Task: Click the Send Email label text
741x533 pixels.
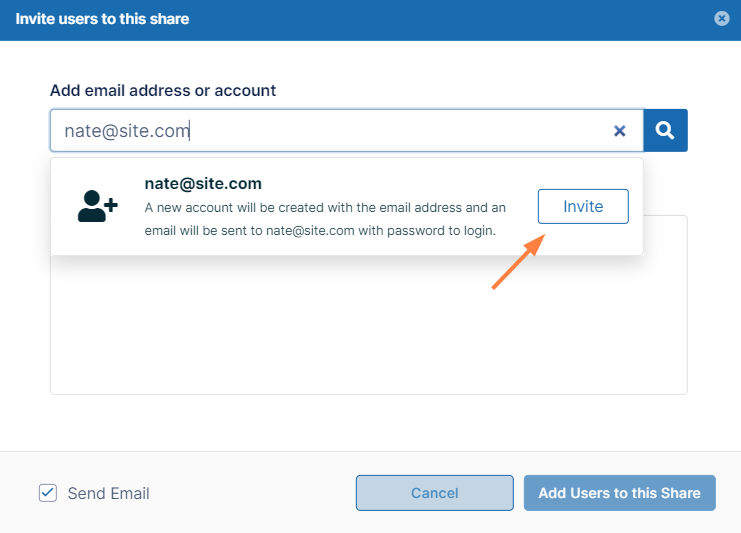Action: tap(108, 493)
